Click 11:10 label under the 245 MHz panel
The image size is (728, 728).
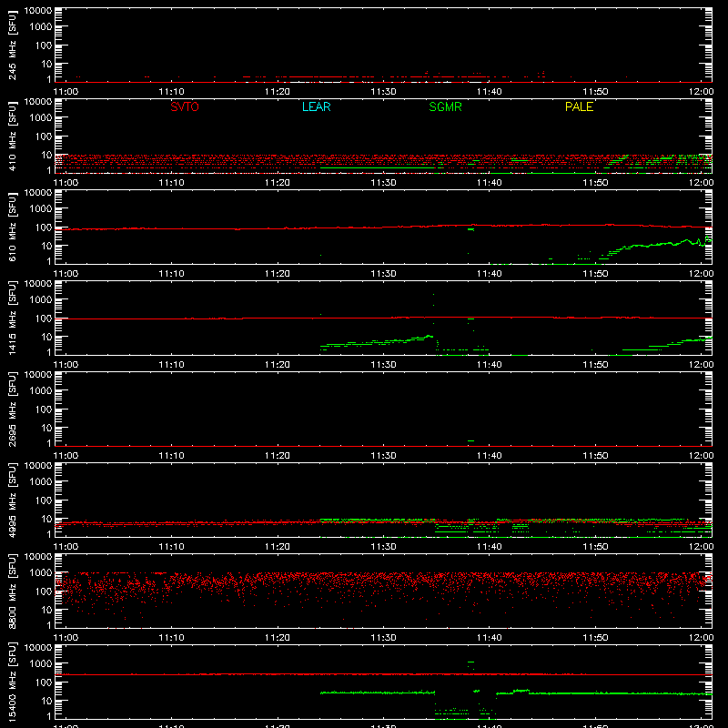(171, 92)
